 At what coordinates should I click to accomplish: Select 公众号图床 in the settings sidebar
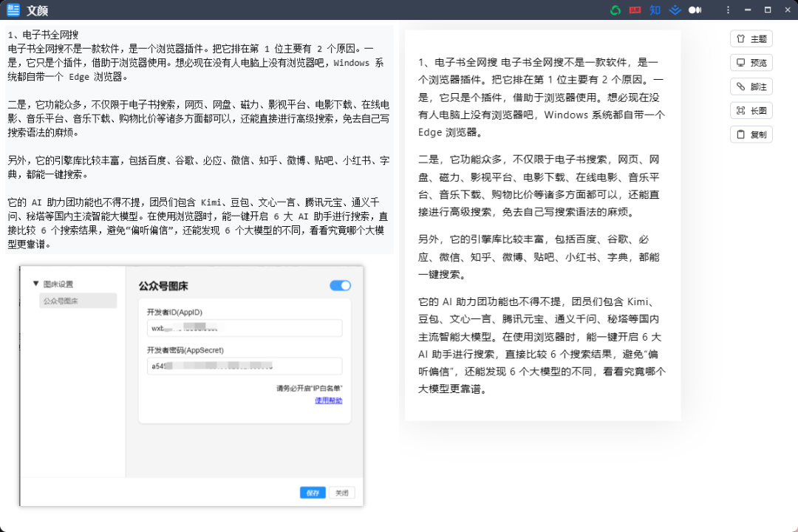point(78,301)
